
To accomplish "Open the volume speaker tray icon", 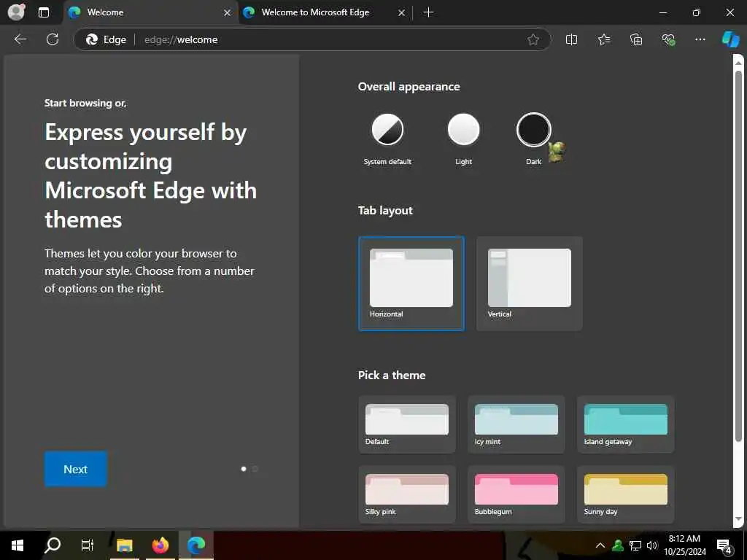I will point(651,545).
